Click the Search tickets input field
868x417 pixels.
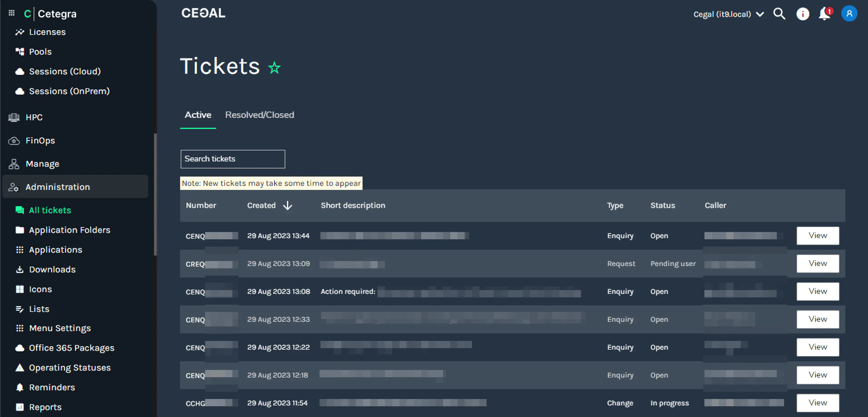tap(232, 159)
